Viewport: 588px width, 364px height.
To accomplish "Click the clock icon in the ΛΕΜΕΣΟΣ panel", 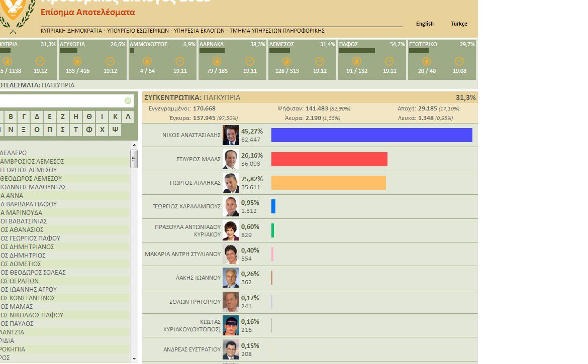I will [x=320, y=61].
